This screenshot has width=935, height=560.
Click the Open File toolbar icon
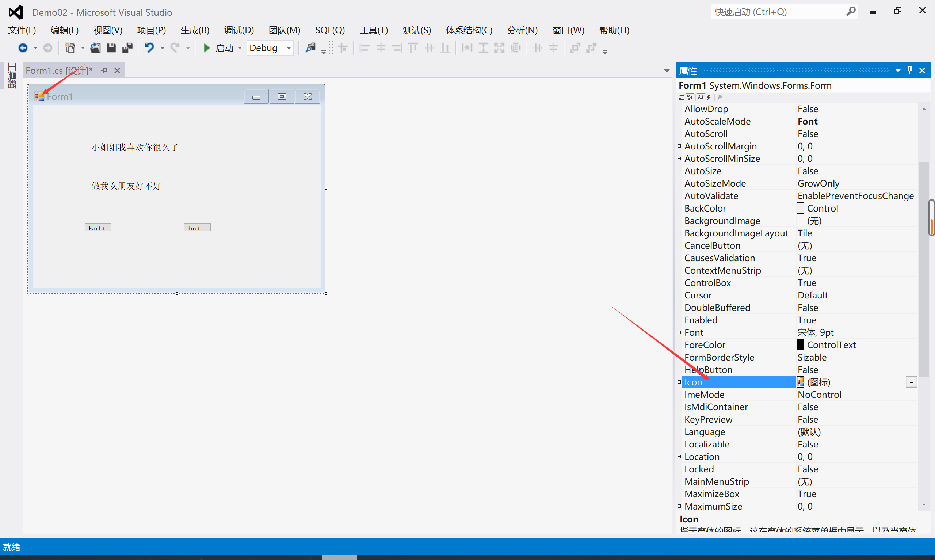tap(95, 48)
